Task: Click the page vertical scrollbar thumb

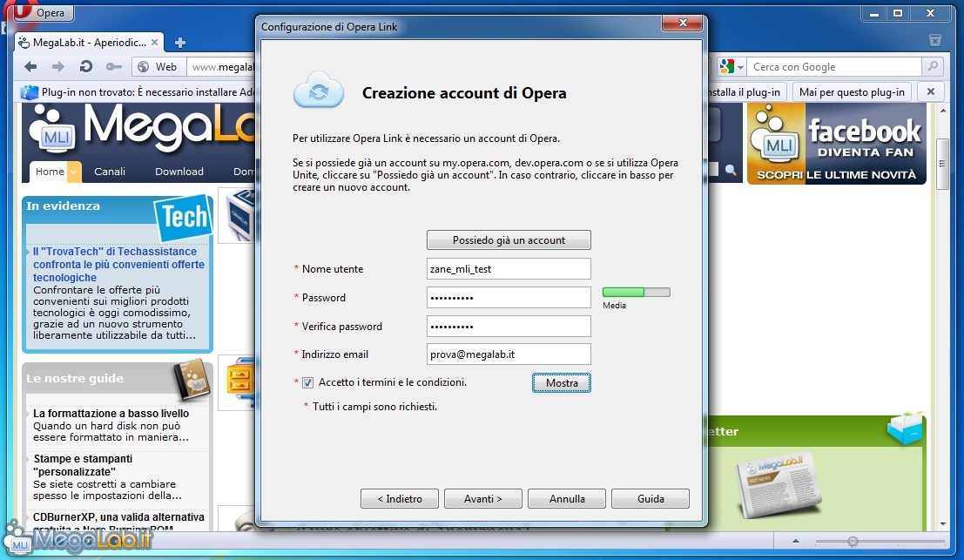Action: pos(942,164)
